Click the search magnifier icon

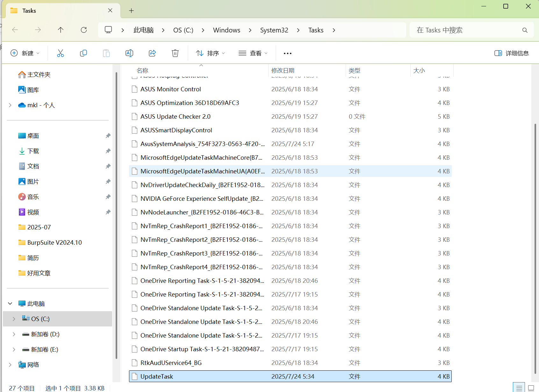pyautogui.click(x=525, y=30)
